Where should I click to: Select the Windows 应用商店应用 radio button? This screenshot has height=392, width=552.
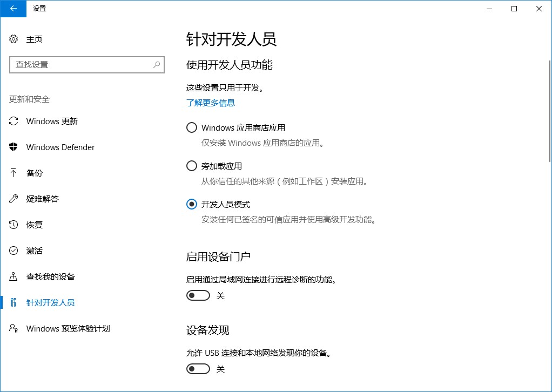191,128
